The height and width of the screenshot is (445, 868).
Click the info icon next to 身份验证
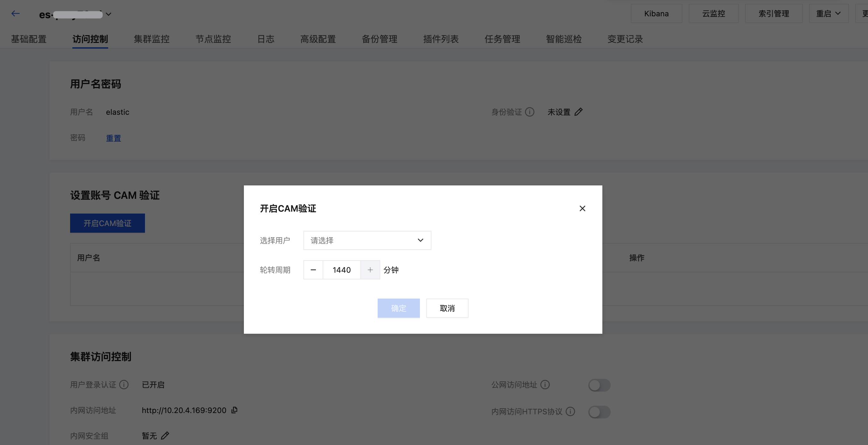point(530,112)
